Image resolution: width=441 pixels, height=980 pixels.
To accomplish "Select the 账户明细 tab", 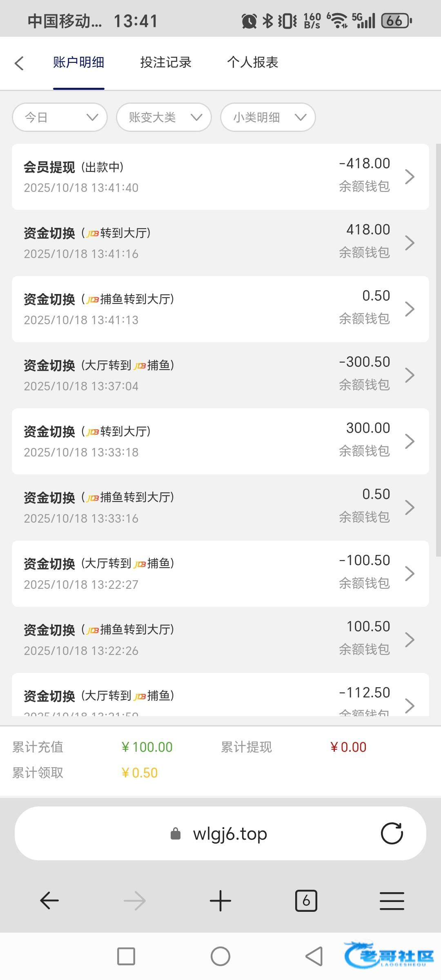I will (78, 62).
